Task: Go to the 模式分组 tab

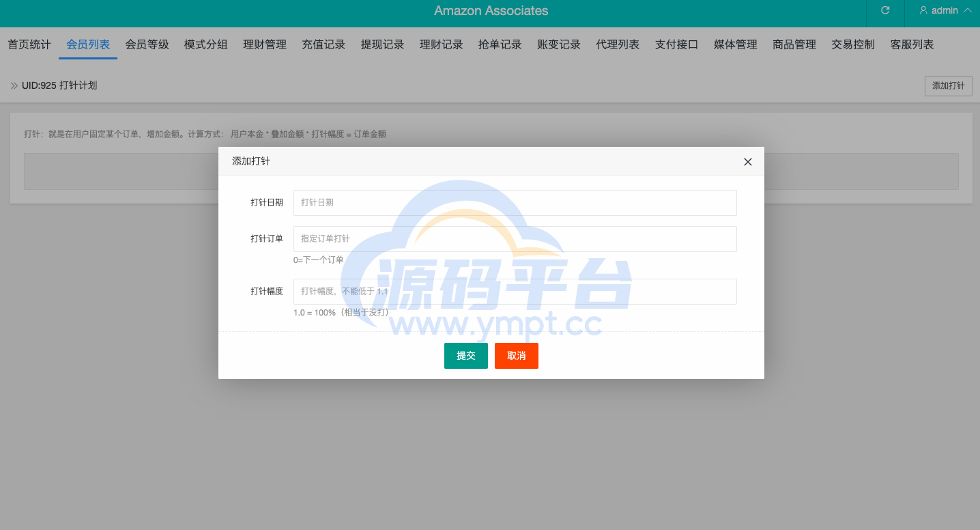Action: click(206, 44)
